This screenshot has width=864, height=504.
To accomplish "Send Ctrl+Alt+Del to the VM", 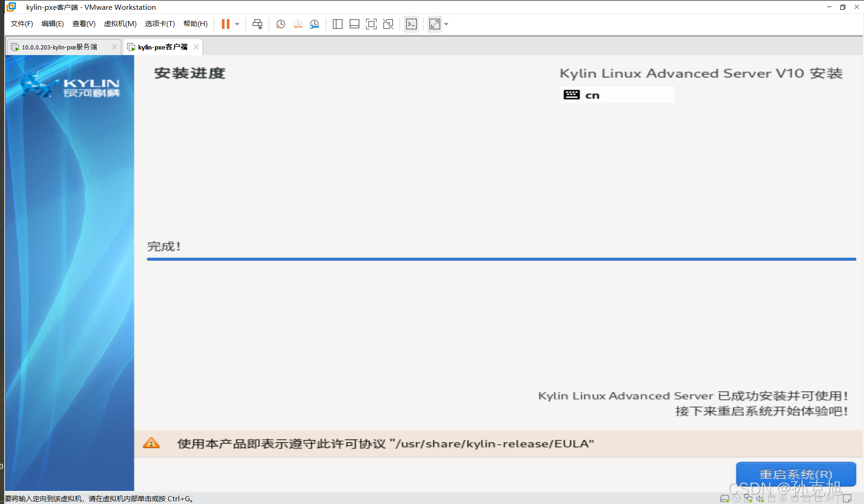I will (x=257, y=24).
